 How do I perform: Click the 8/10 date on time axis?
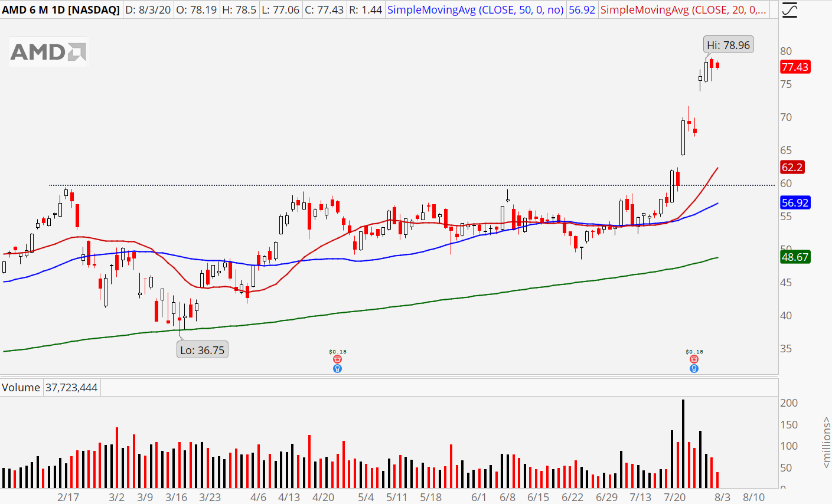click(x=753, y=497)
